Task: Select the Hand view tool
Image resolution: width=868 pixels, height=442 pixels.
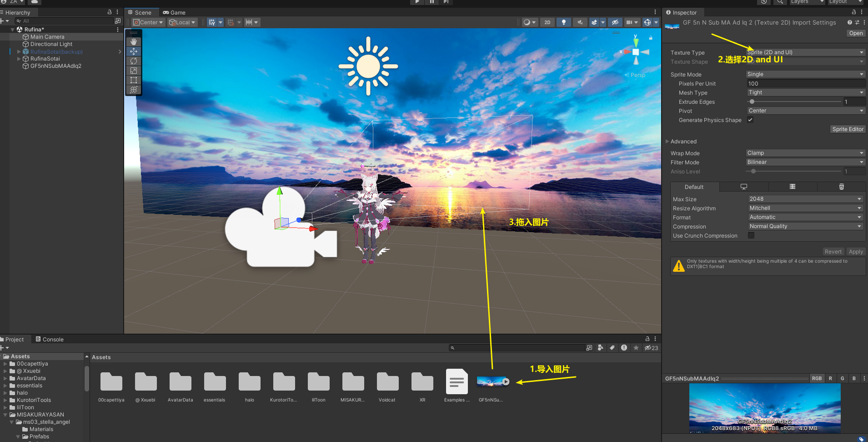Action: click(x=134, y=42)
